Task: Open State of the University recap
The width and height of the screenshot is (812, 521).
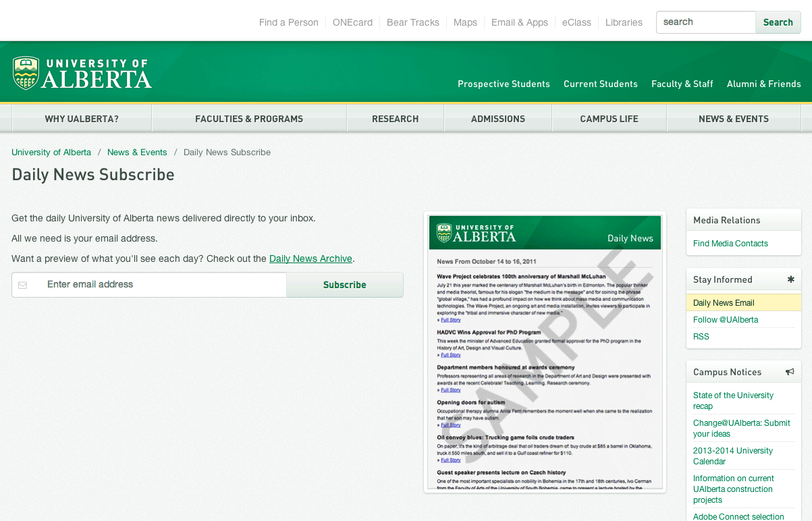Action: pyautogui.click(x=733, y=401)
